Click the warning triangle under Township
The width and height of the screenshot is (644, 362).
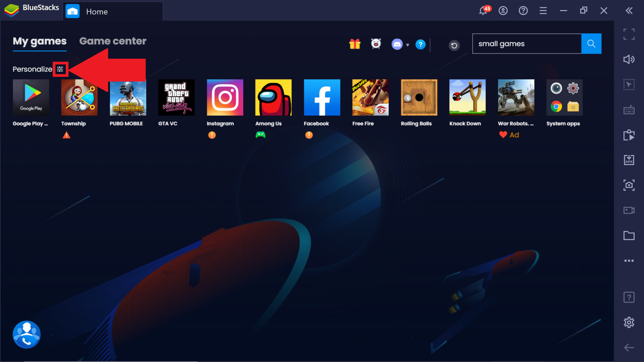[x=66, y=135]
